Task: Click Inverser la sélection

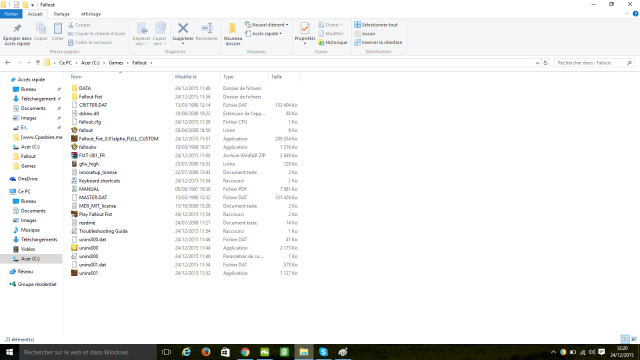Action: pos(378,42)
